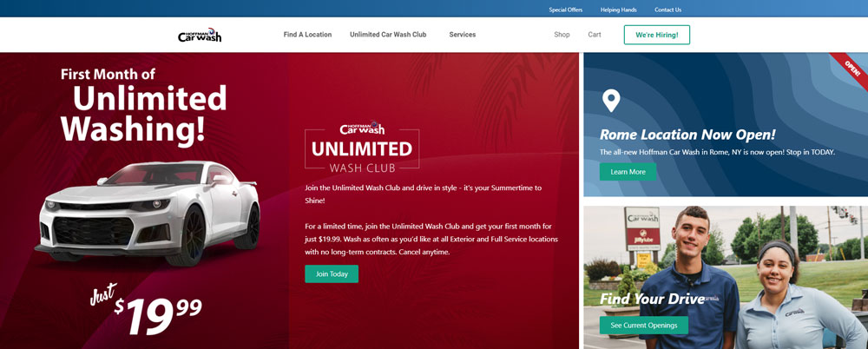Open the Find A Location menu

click(x=307, y=35)
